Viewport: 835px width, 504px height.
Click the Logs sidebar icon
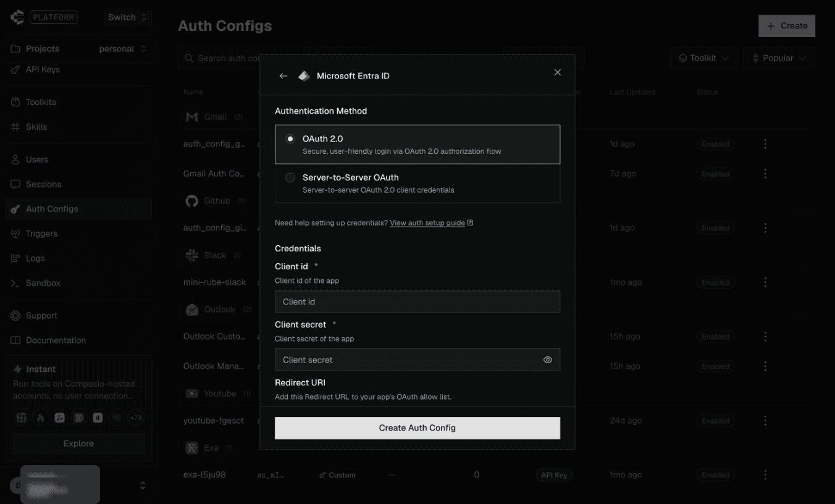(x=15, y=258)
